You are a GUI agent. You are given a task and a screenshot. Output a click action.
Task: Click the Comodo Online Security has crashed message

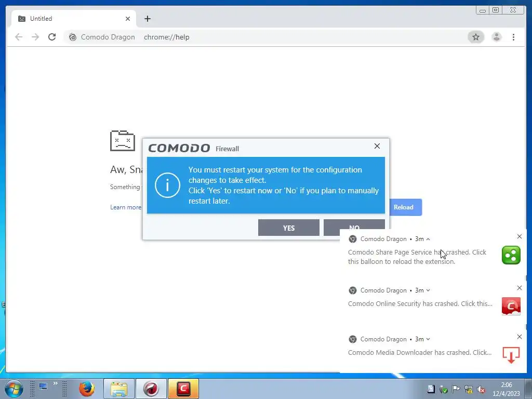(420, 303)
